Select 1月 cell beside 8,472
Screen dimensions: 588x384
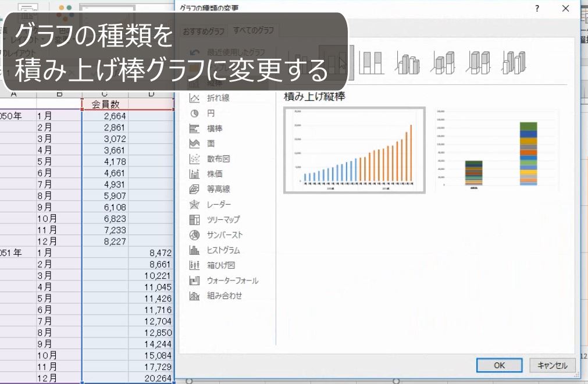click(x=59, y=253)
